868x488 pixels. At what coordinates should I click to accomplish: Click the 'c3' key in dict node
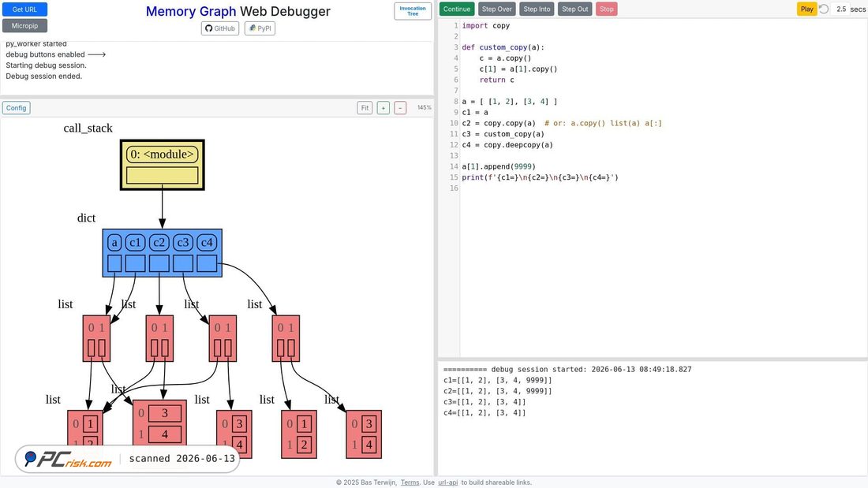183,242
